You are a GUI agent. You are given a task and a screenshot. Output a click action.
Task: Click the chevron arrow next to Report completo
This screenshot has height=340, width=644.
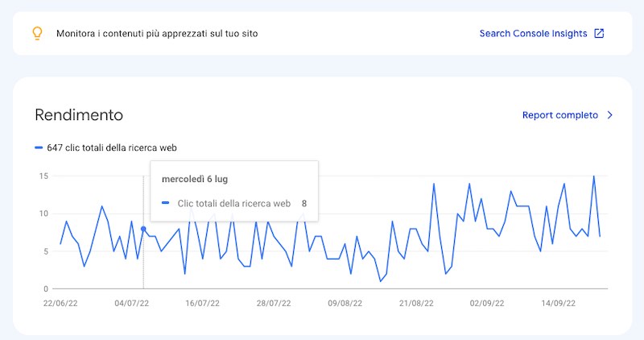coord(609,115)
